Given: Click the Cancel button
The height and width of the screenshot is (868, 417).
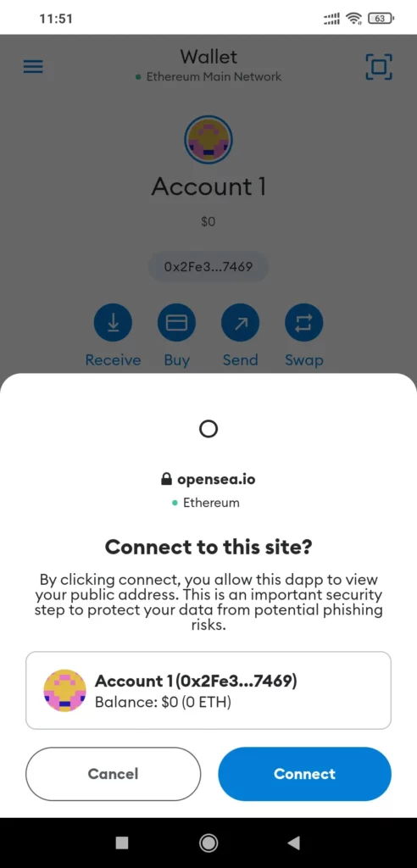Looking at the screenshot, I should pyautogui.click(x=113, y=774).
